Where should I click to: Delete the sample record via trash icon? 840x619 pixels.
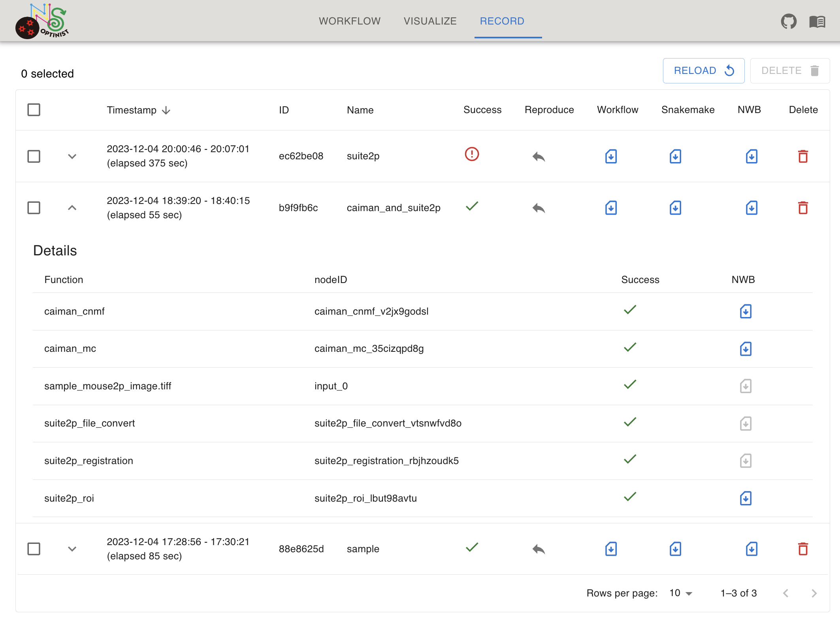pos(802,549)
